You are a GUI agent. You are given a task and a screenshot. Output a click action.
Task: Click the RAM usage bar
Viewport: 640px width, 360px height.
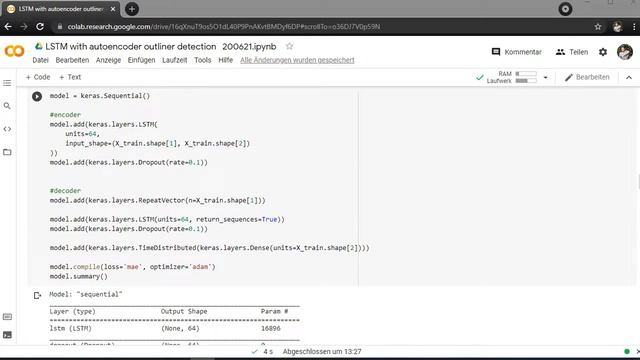(526, 74)
